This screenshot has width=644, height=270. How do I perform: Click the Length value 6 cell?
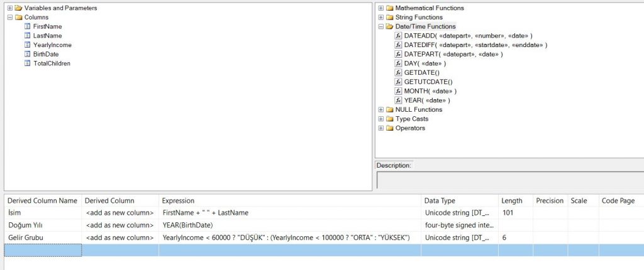click(x=516, y=237)
